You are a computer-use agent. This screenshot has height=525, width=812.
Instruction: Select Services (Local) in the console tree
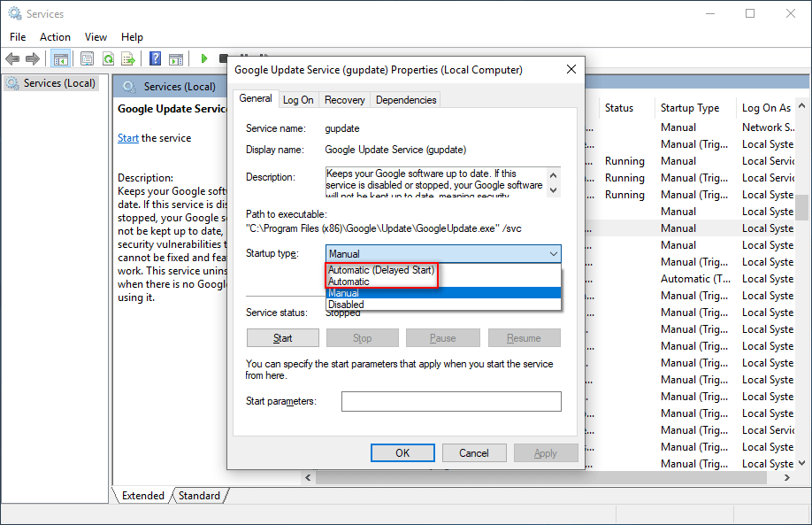(x=51, y=83)
